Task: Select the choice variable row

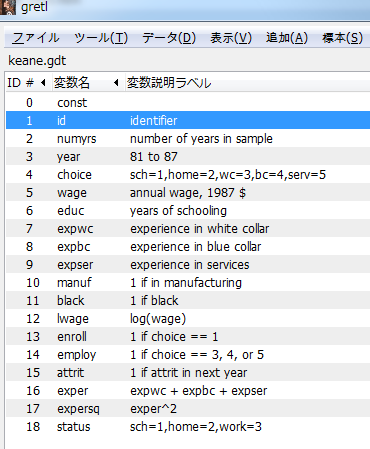Action: [188, 174]
